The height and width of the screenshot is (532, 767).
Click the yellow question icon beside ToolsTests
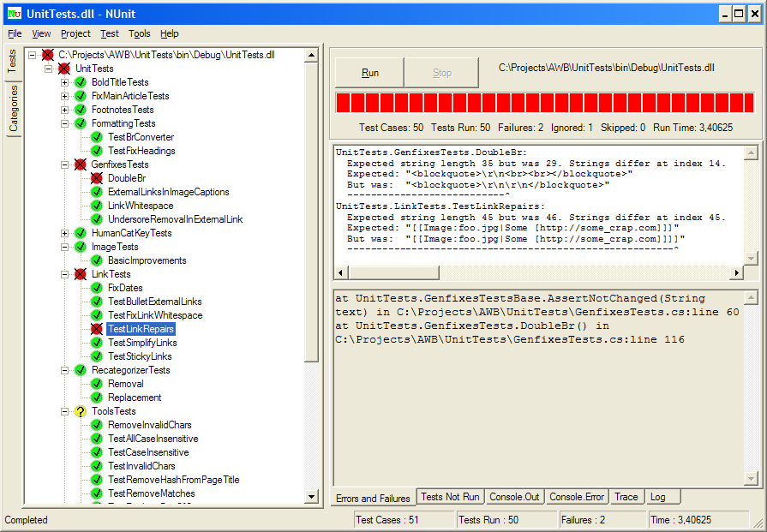coord(81,411)
